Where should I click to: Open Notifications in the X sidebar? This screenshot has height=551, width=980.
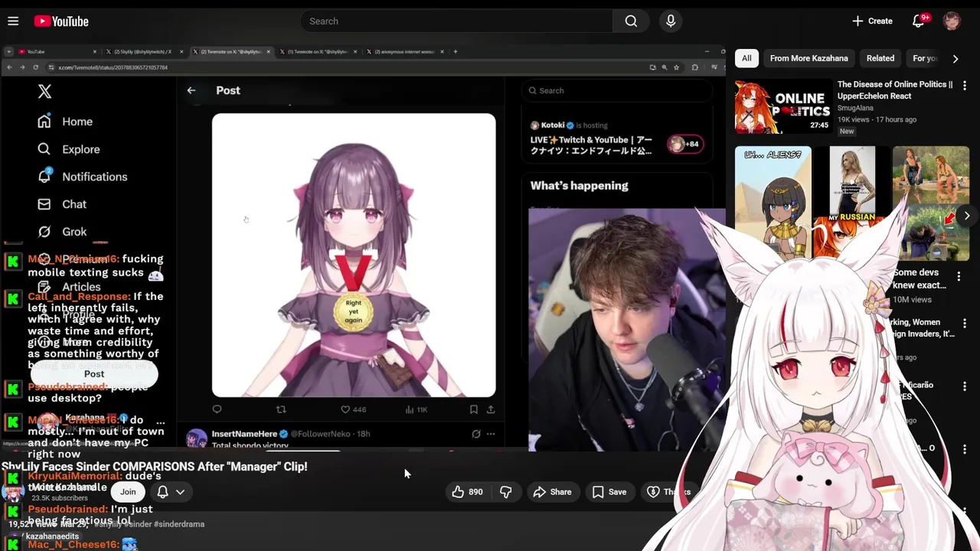click(x=82, y=177)
